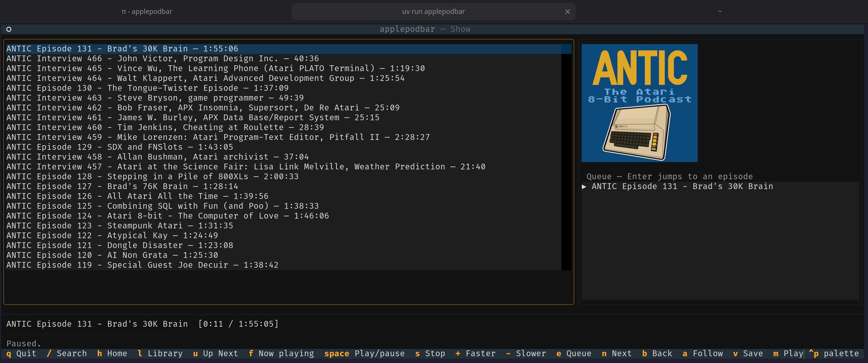868x363 pixels.
Task: Click 's Stop' in the footer
Action: 430,353
